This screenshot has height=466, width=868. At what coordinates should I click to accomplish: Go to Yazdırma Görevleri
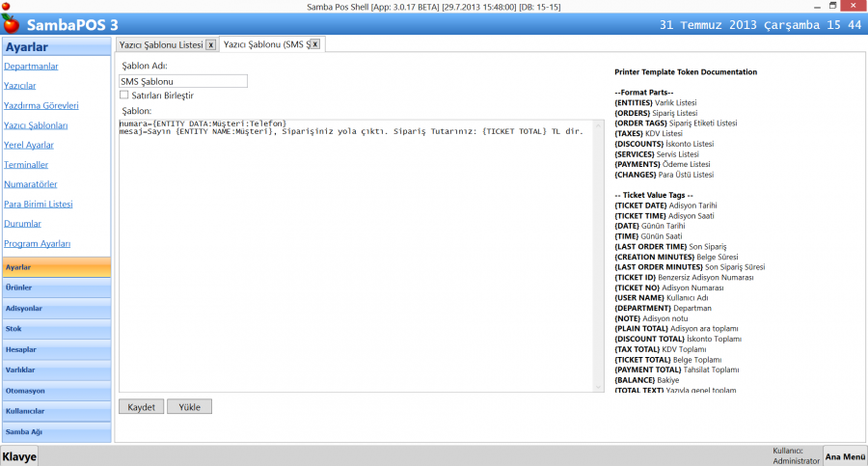click(41, 105)
